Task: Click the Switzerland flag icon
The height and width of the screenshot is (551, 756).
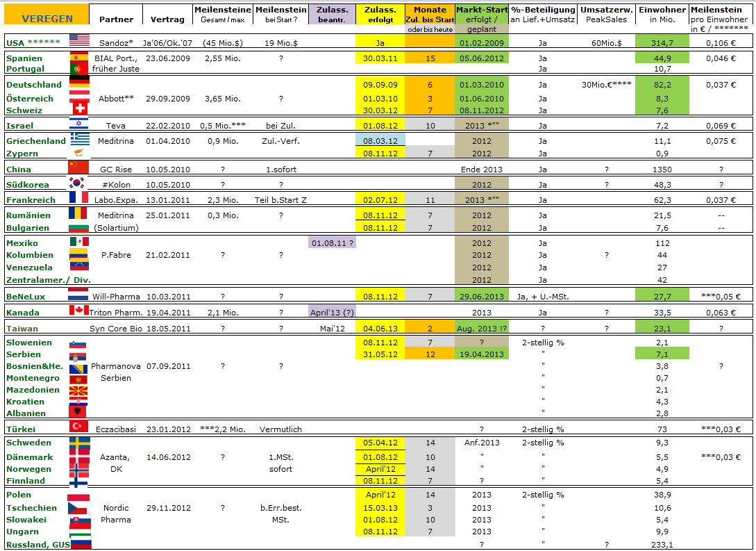Action: (79, 108)
